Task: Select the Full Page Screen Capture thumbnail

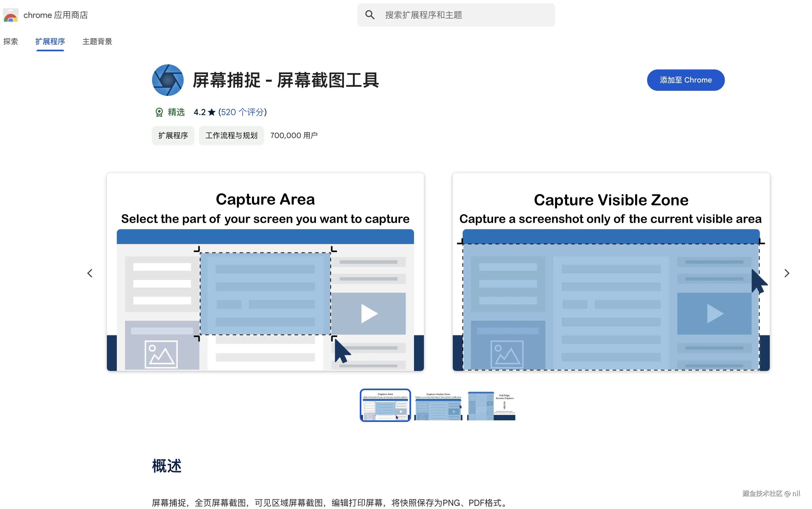Action: [491, 406]
